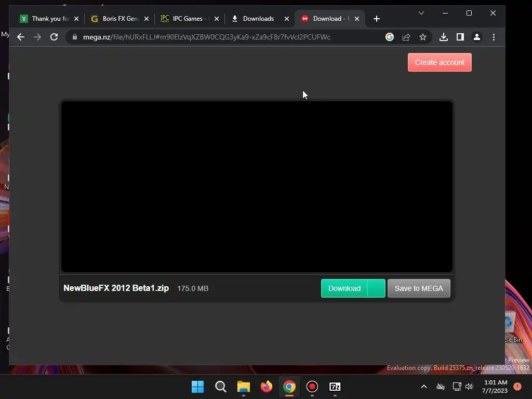532x399 pixels.
Task: Close the Chrome window
Action: (x=493, y=13)
